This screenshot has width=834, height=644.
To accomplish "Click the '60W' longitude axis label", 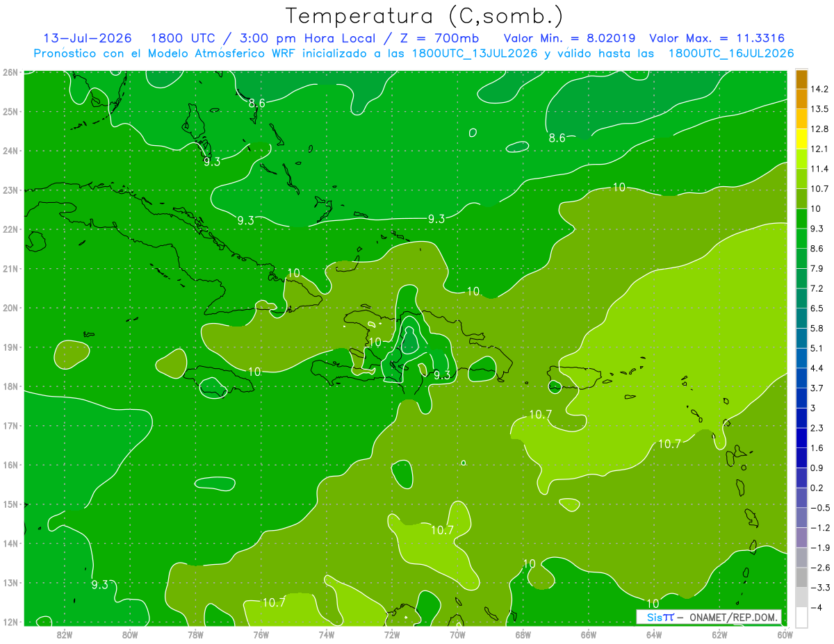I will (x=785, y=634).
